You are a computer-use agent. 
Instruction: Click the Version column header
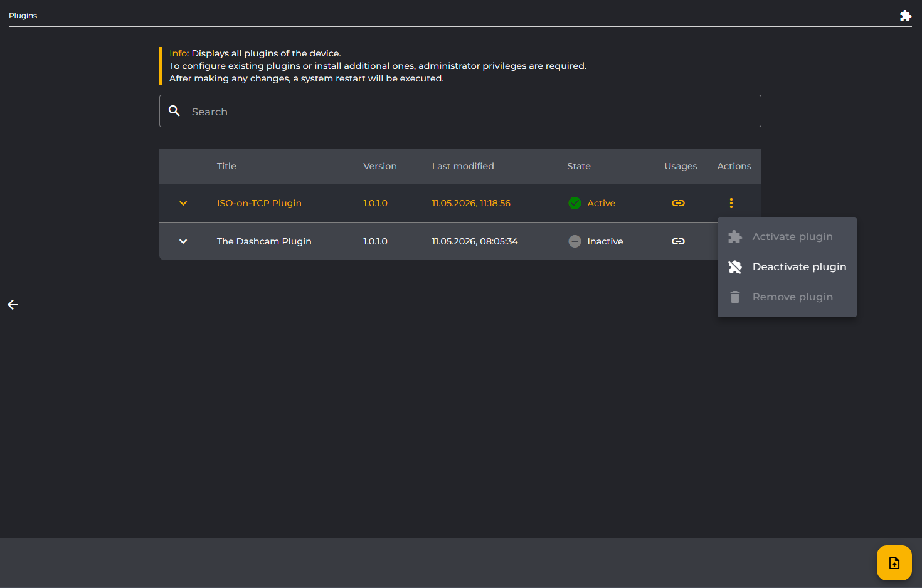click(380, 166)
